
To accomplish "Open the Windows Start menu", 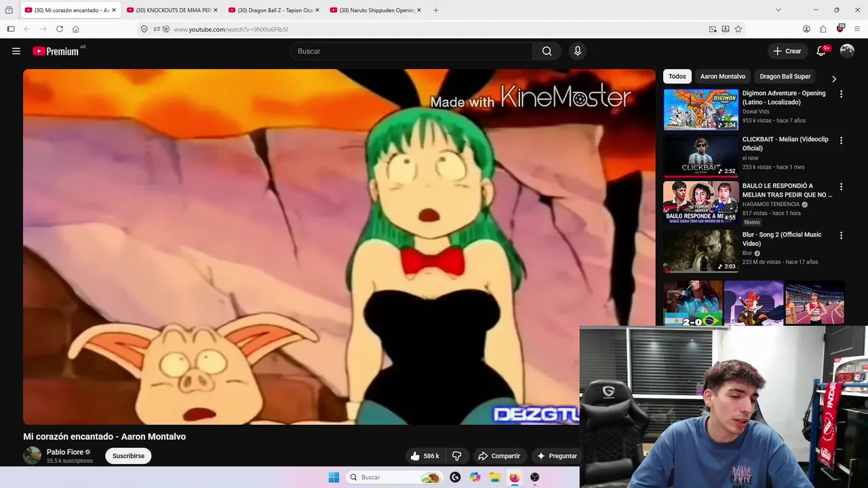I will pyautogui.click(x=334, y=477).
